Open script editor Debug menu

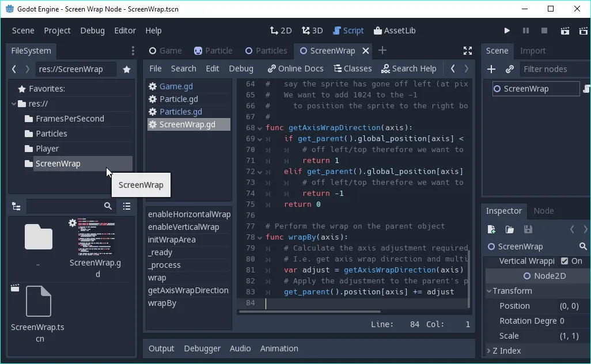(241, 69)
